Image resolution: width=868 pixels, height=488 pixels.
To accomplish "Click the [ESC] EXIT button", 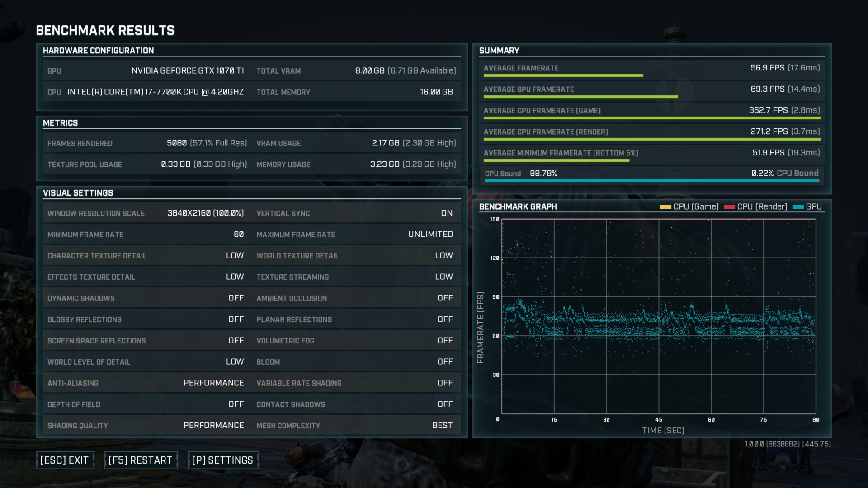I will (x=65, y=460).
